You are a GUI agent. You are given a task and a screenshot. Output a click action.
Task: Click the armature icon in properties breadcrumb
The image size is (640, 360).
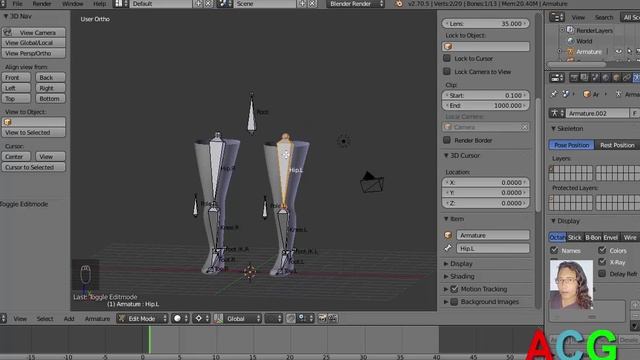[x=619, y=94]
